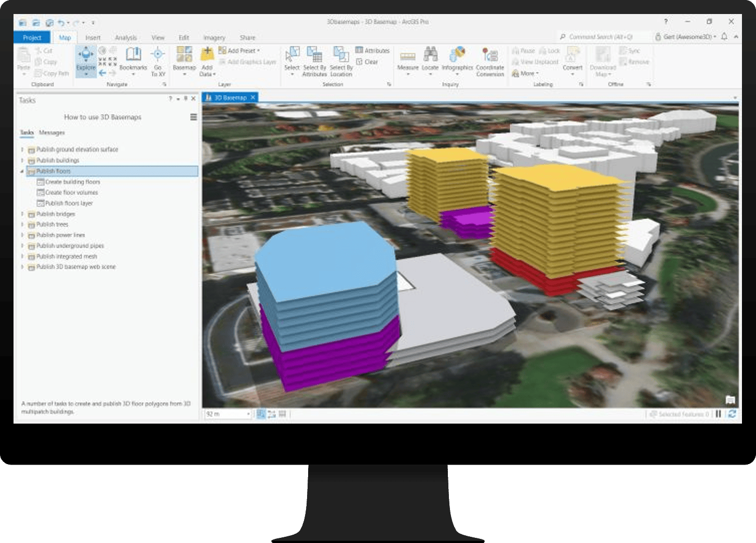Expand the Publish trees task group
756x543 pixels.
coord(22,225)
